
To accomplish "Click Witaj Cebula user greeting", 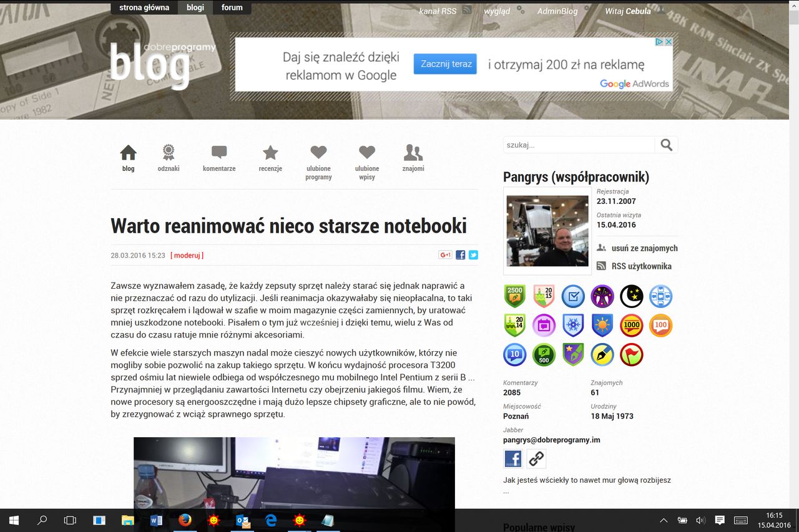I will click(x=628, y=11).
